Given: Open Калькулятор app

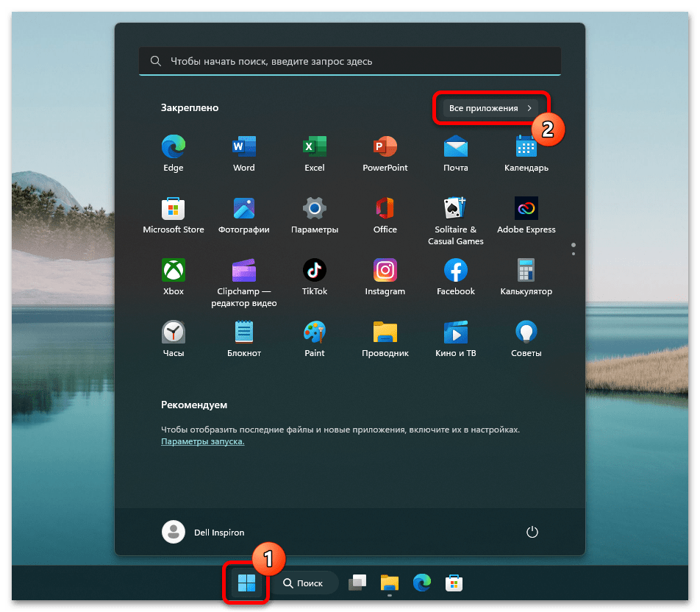Looking at the screenshot, I should (x=526, y=271).
